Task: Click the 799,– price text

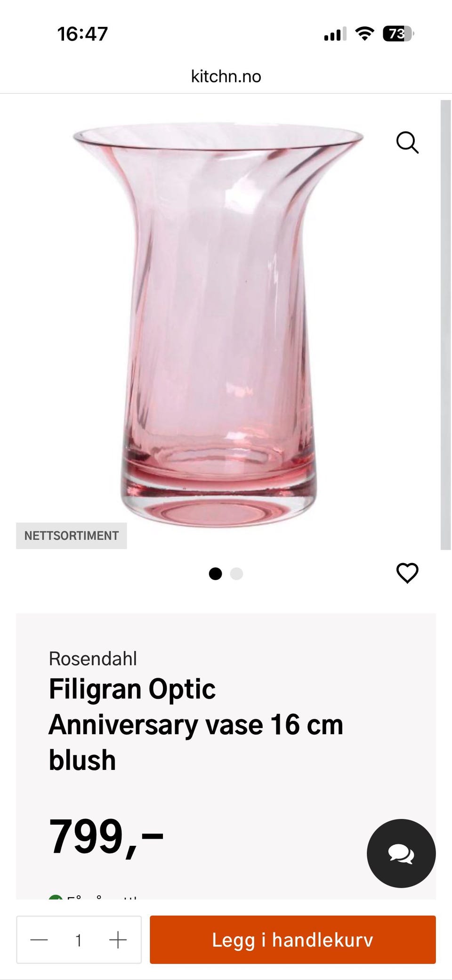Action: (106, 837)
